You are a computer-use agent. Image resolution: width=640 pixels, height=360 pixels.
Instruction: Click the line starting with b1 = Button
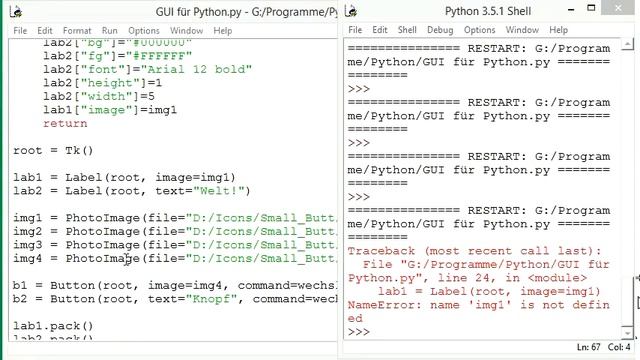(x=175, y=285)
